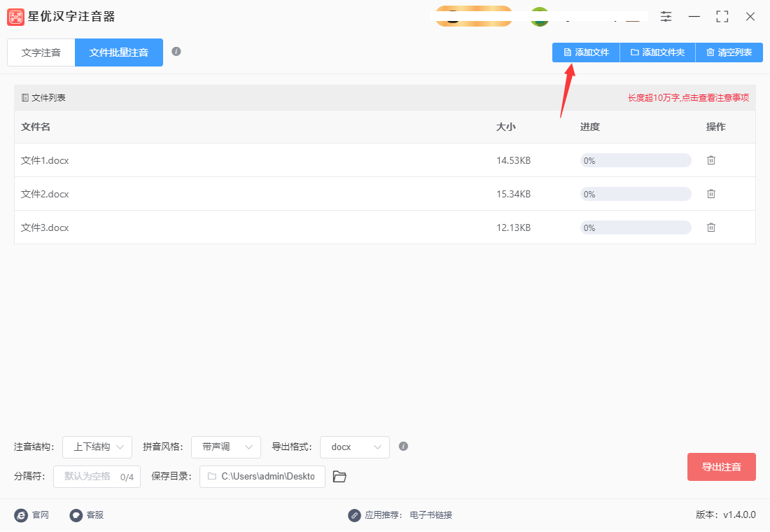Viewport: 770px width, 532px height.
Task: Click the green user avatar icon
Action: click(x=540, y=17)
